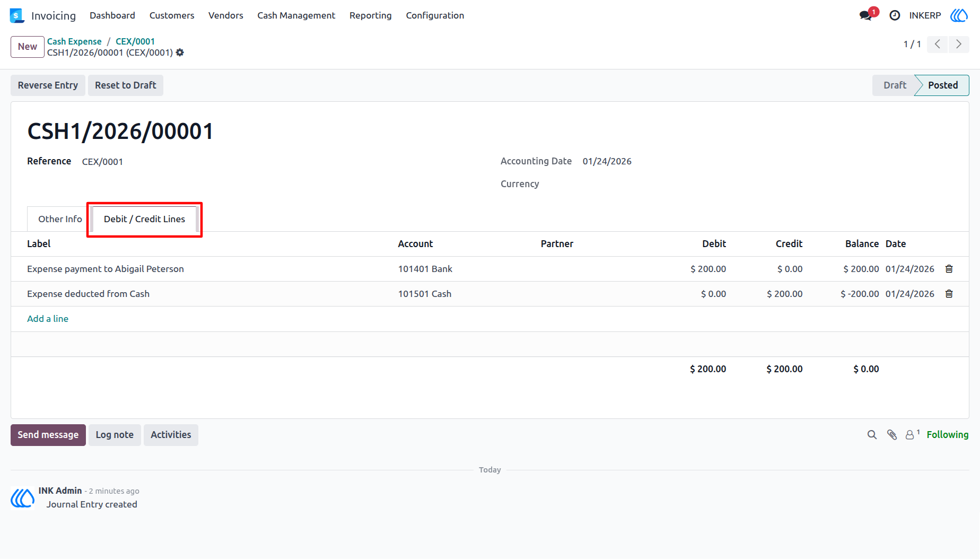Go to previous record arrow
980x560 pixels.
point(938,44)
